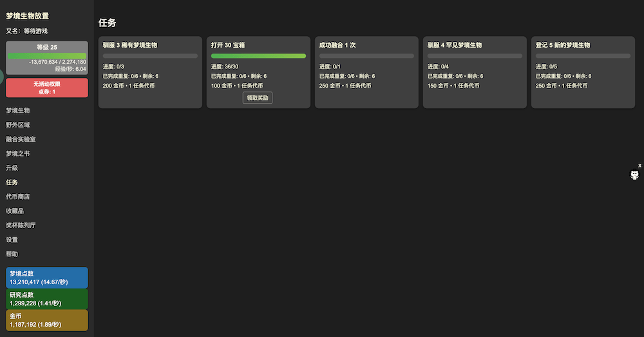Click the green circle on the left edge

point(1,75)
